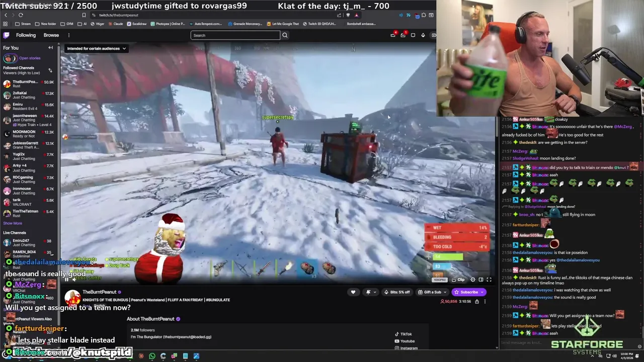The height and width of the screenshot is (362, 644).
Task: Open TikTok social link
Action: point(403,334)
